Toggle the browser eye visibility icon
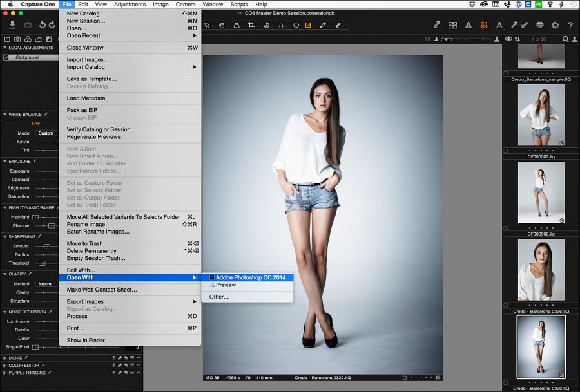Screen dimensions: 580x392 click(508, 39)
